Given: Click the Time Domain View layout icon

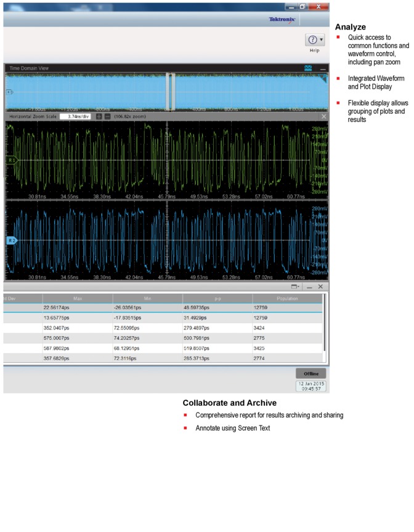Looking at the screenshot, I should tap(309, 68).
